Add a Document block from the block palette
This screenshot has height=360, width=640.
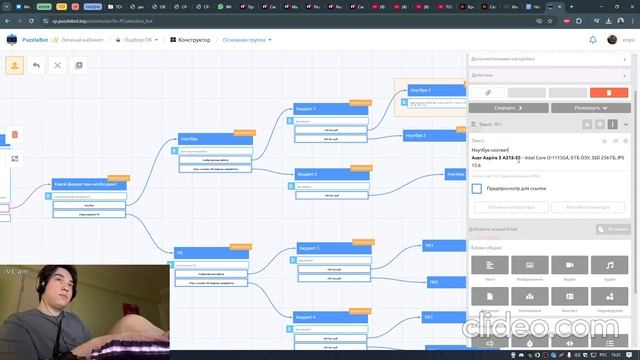click(x=490, y=296)
